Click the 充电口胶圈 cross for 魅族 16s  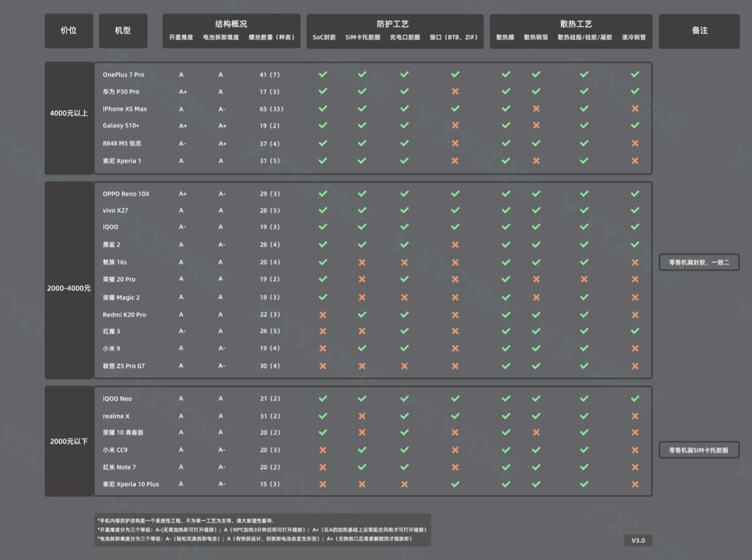[405, 262]
